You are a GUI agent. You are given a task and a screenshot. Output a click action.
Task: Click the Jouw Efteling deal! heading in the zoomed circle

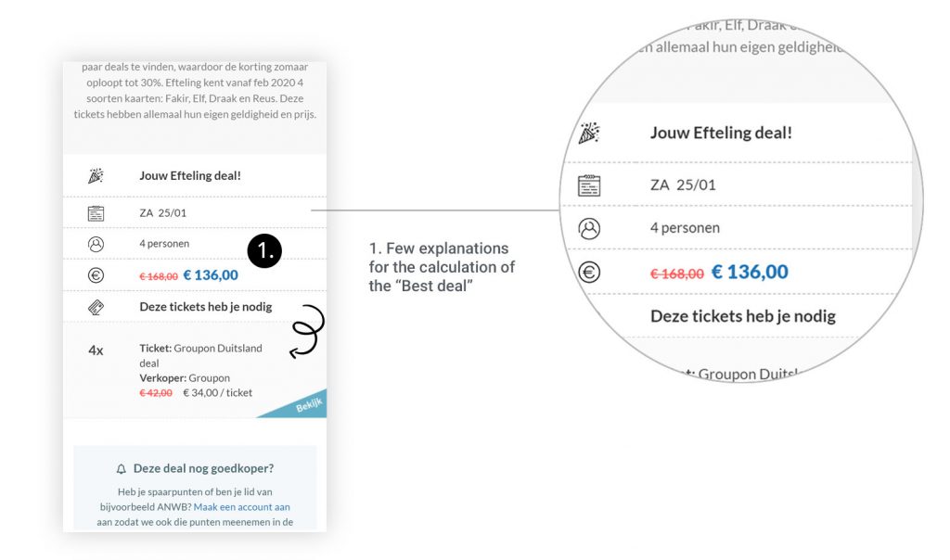coord(721,133)
